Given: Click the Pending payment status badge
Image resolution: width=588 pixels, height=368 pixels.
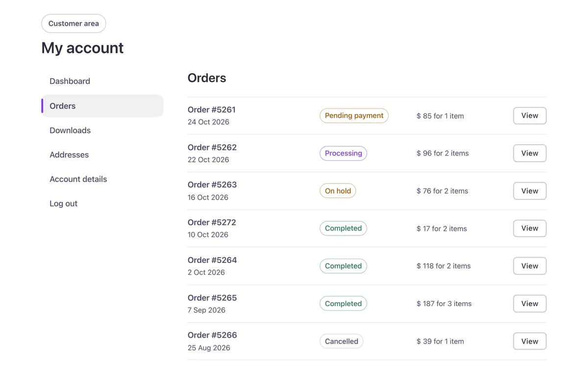Looking at the screenshot, I should click(x=354, y=116).
